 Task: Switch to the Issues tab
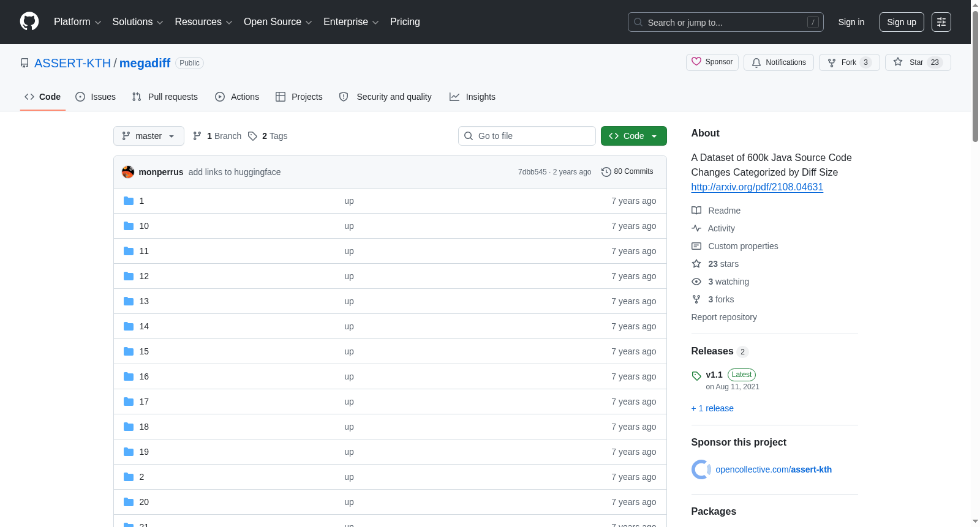[x=96, y=97]
